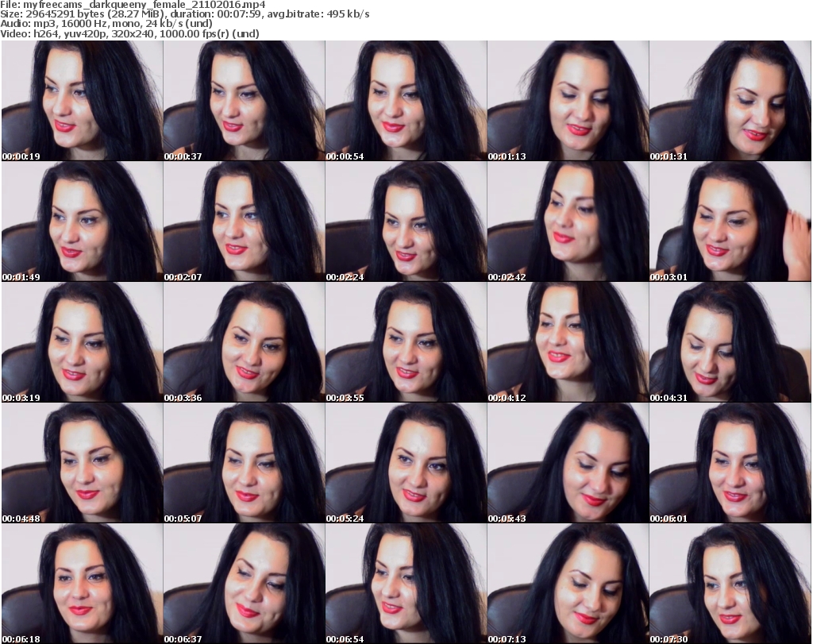
Task: Open the frame at 00:01:49
Action: (x=82, y=222)
